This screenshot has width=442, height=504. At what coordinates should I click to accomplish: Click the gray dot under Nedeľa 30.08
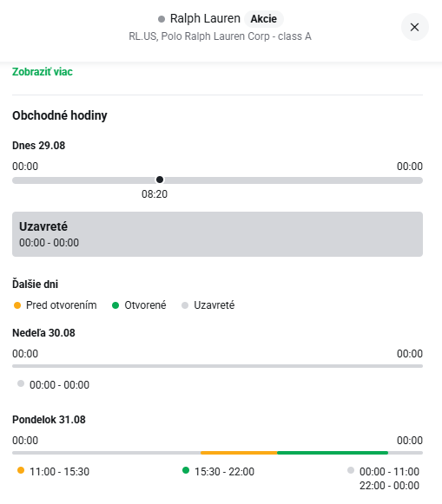21,383
